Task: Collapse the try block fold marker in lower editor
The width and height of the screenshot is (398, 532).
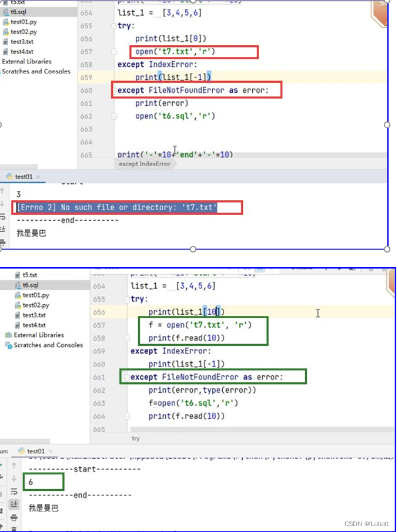Action: click(128, 299)
